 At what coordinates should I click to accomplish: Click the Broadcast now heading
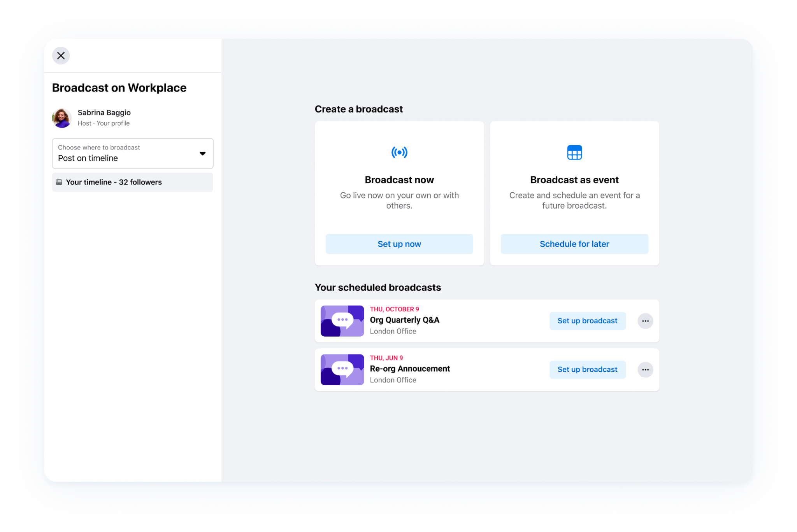pos(399,180)
